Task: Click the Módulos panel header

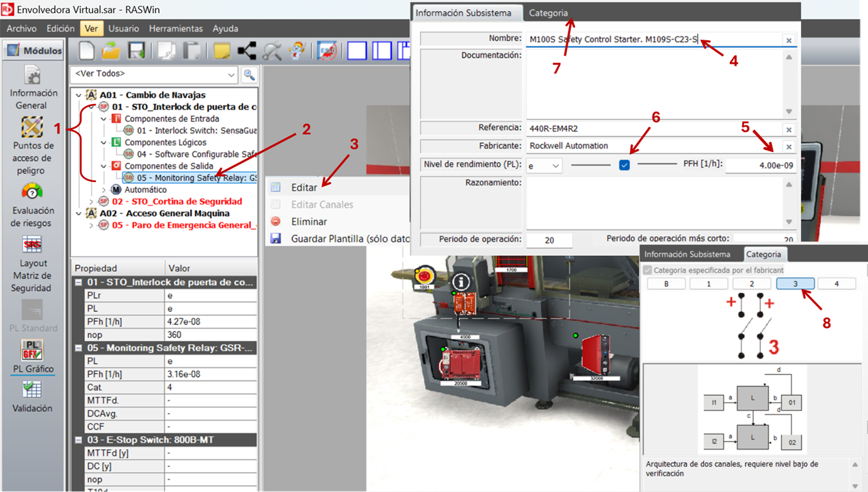Action: point(34,51)
